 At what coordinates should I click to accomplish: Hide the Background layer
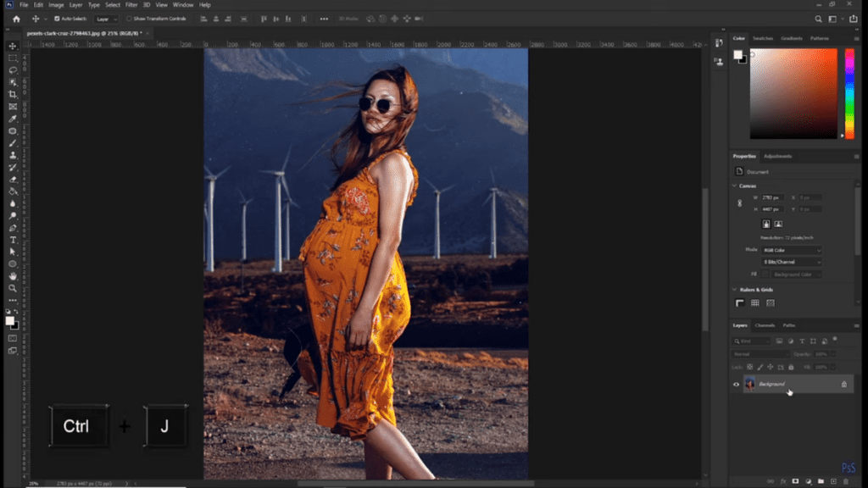(x=736, y=385)
